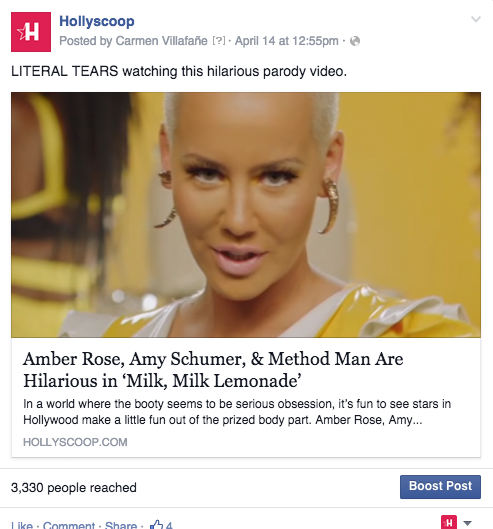View the 3,330 people reached stats
Screen dimensions: 493x529
[74, 488]
